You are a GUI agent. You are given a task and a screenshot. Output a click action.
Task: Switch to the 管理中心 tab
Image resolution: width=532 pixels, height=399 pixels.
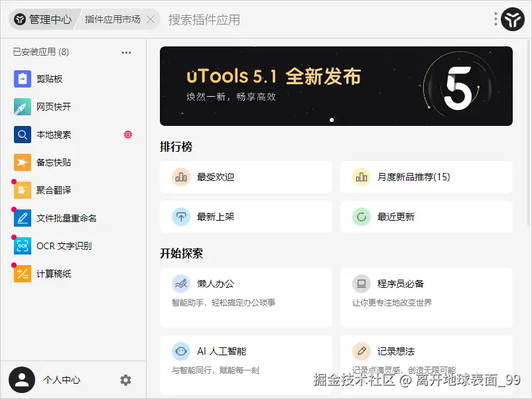click(x=44, y=19)
